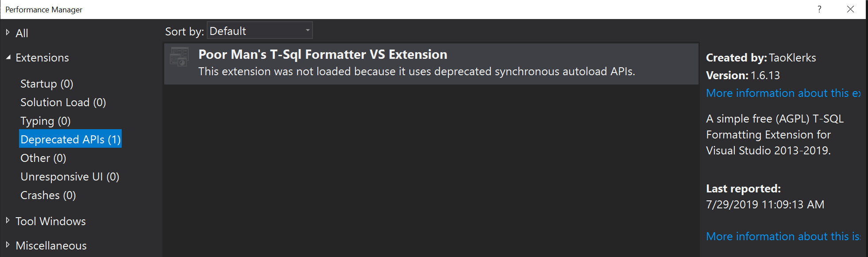The image size is (868, 257).
Task: Expand the Miscellaneous section
Action: coord(8,245)
